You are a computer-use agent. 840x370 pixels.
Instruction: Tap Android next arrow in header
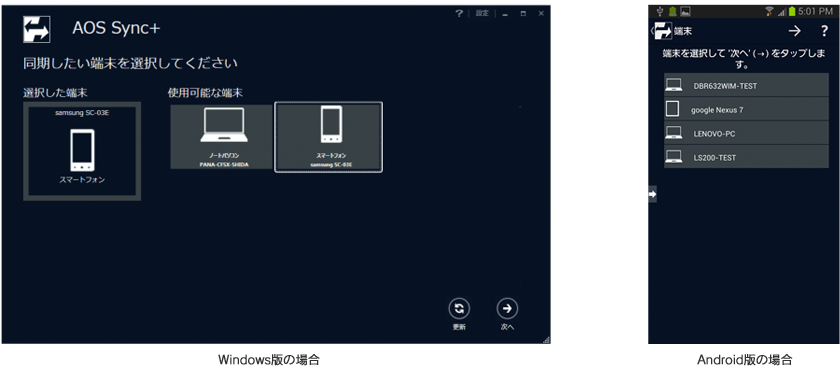(x=794, y=31)
